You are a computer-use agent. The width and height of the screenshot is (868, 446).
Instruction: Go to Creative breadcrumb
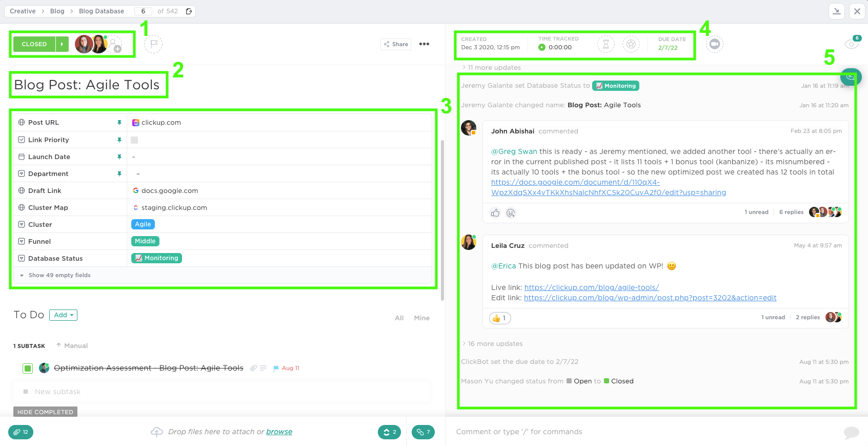pyautogui.click(x=23, y=11)
